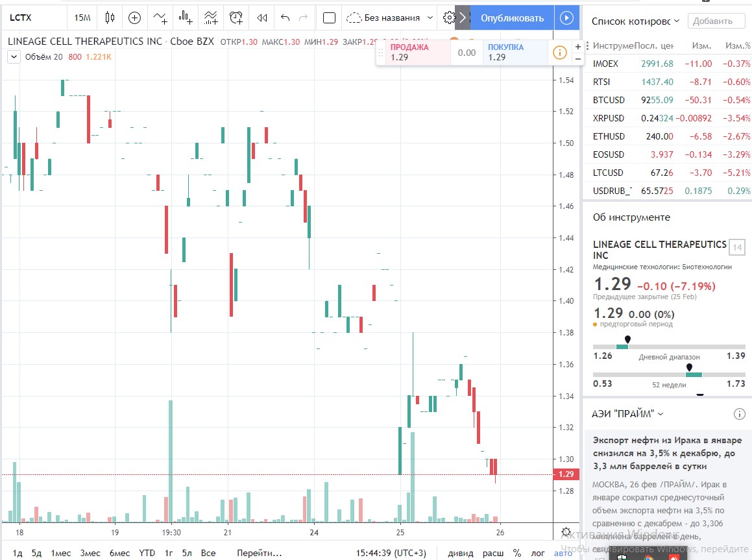Viewport: 752px width, 560px height.
Task: Toggle percent scale mode
Action: [x=517, y=553]
